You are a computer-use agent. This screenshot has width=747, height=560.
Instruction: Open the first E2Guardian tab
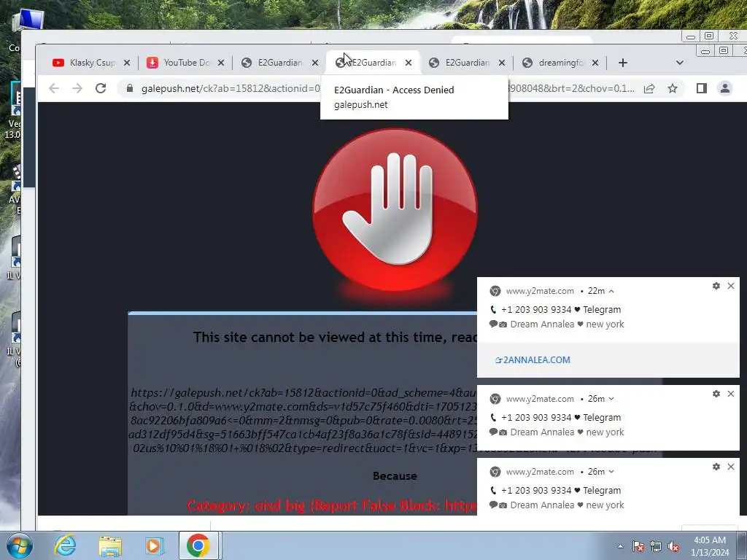[272, 63]
